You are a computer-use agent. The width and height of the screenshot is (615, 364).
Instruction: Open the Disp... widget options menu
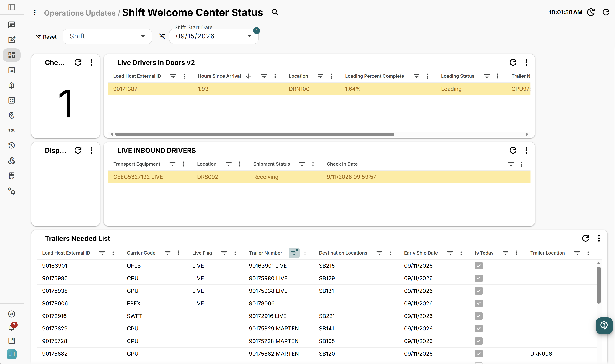(x=91, y=150)
